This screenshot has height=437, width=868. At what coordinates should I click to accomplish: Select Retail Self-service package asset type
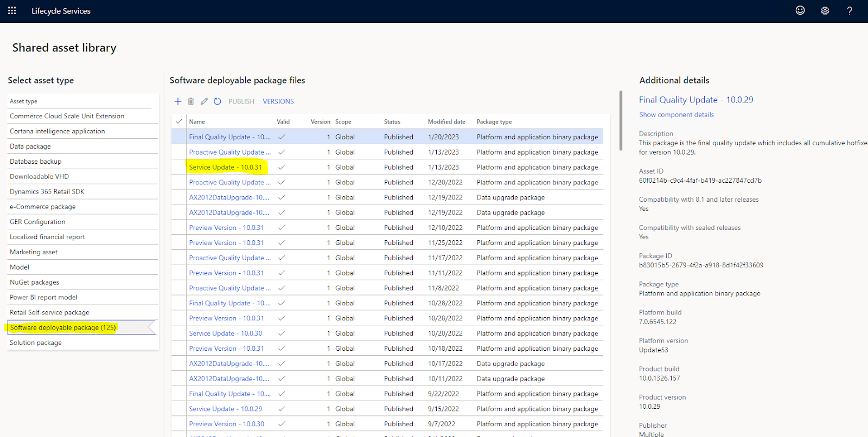83,312
